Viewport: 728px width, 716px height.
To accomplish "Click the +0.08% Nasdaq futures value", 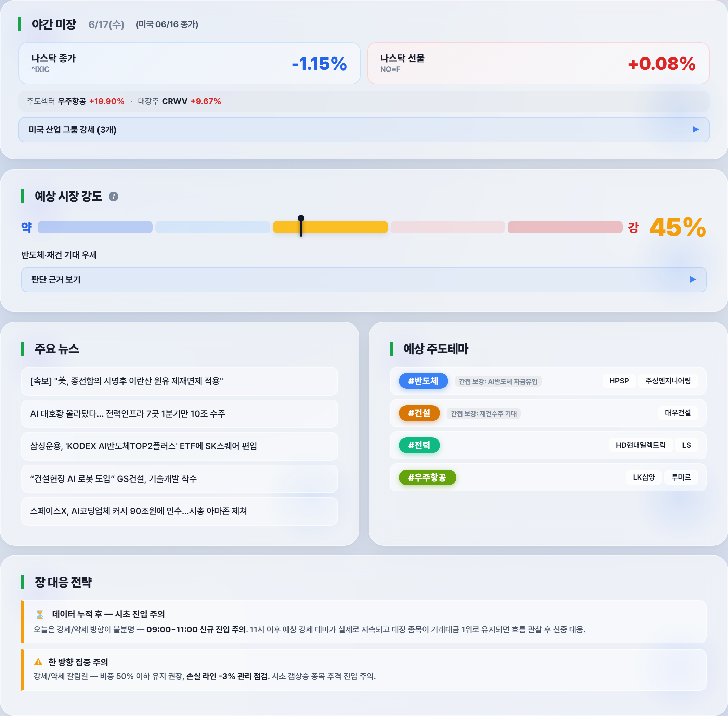I will point(662,64).
